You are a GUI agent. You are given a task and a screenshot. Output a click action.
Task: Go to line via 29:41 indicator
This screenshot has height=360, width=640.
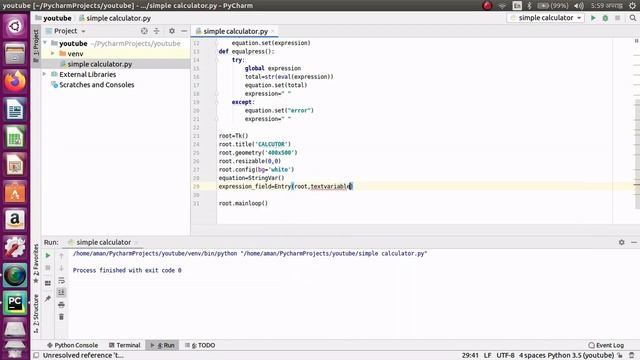[470, 356]
